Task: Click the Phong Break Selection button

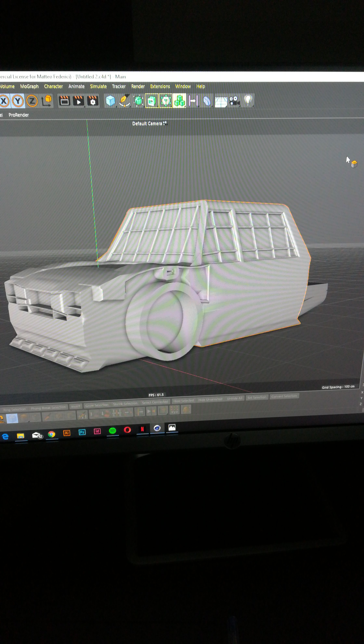Action: coord(48,408)
